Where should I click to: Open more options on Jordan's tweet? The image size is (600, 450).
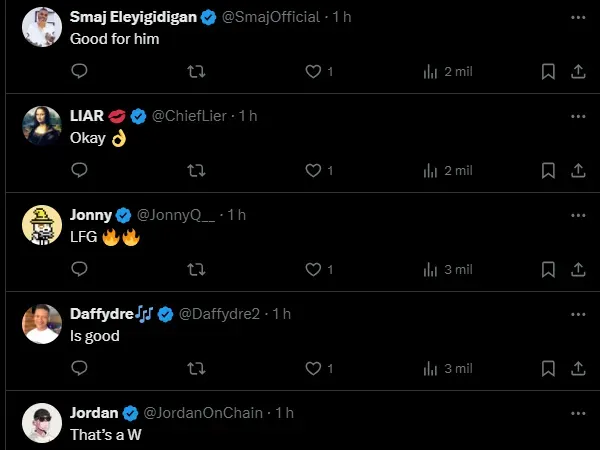(577, 413)
